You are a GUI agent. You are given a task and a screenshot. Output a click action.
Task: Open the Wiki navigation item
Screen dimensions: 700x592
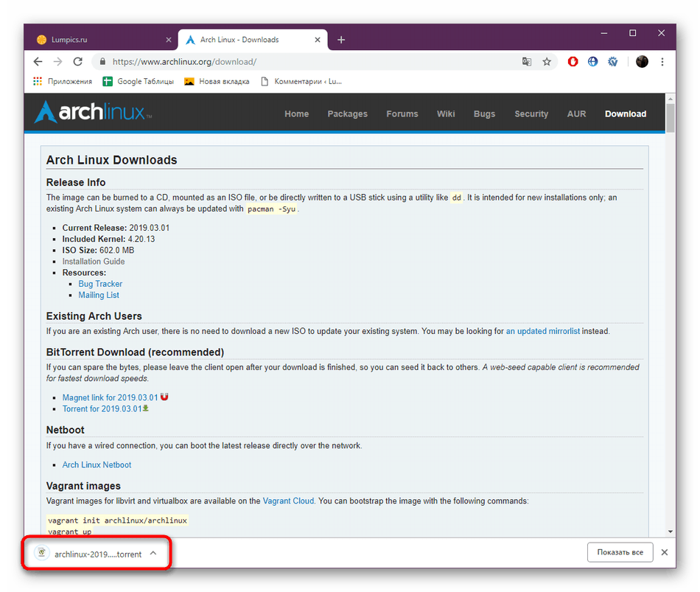tap(446, 114)
